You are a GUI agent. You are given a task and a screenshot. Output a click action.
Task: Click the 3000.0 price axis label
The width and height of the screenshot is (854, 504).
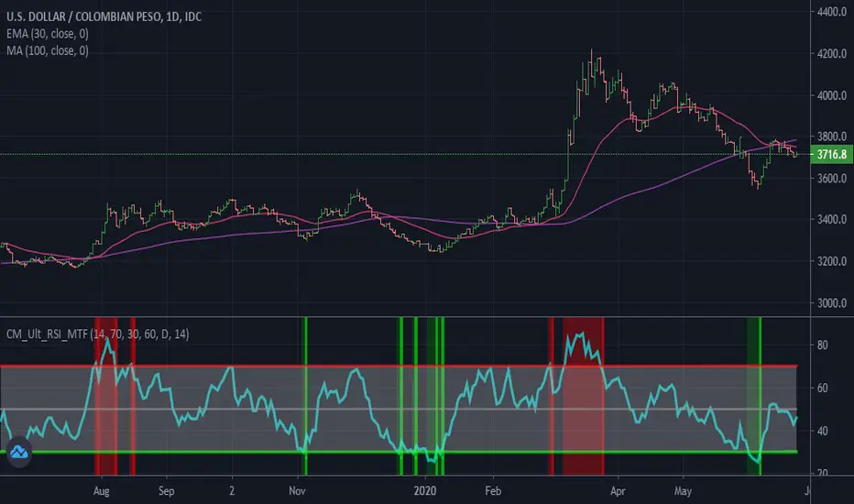832,303
